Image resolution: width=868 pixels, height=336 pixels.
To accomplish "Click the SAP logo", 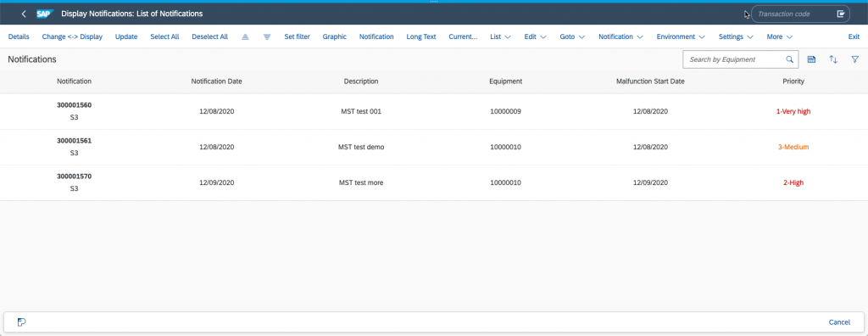I will coord(44,14).
